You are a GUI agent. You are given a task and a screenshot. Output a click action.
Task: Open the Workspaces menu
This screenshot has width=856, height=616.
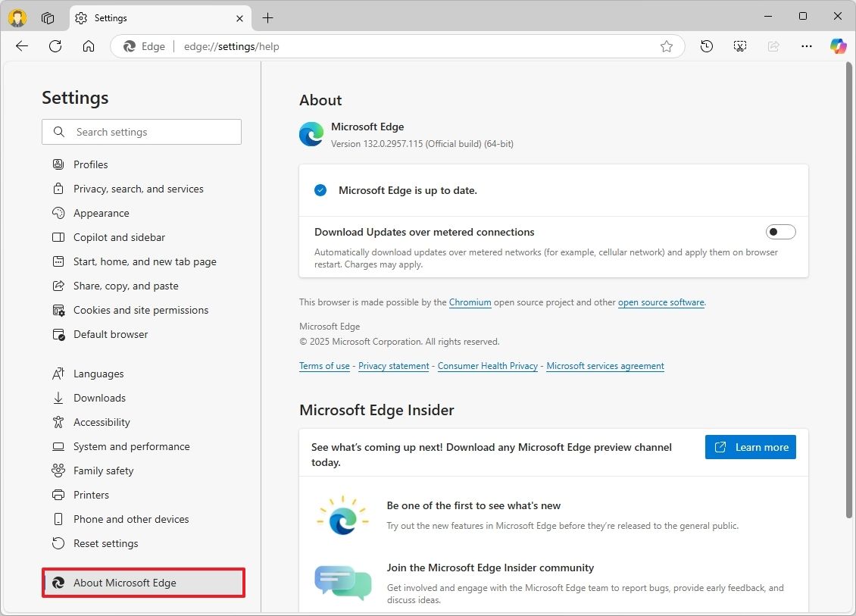tap(47, 17)
